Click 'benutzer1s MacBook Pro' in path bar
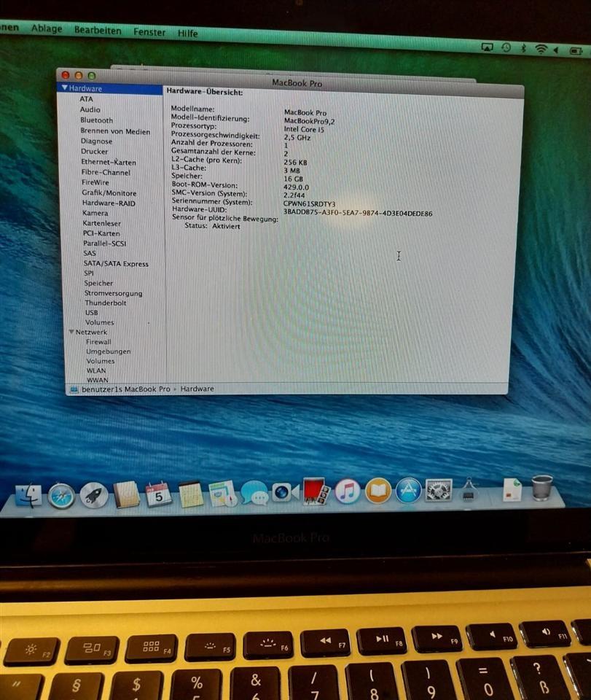The image size is (591, 700). 126,389
